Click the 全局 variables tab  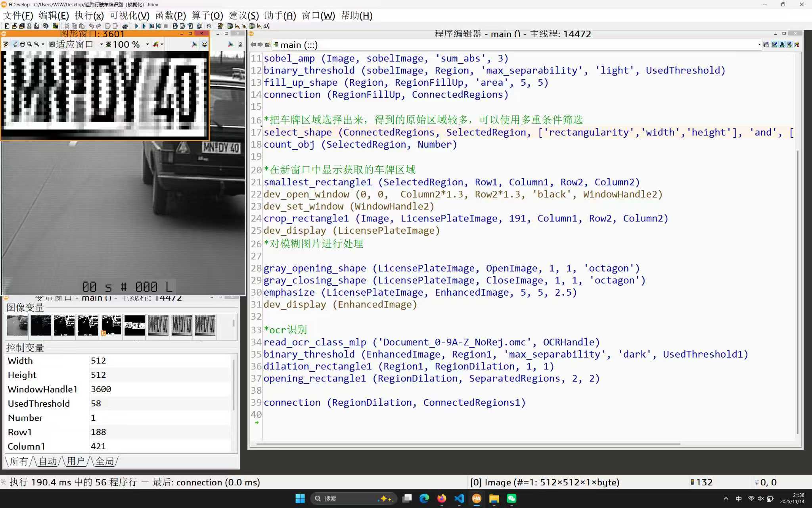point(105,461)
